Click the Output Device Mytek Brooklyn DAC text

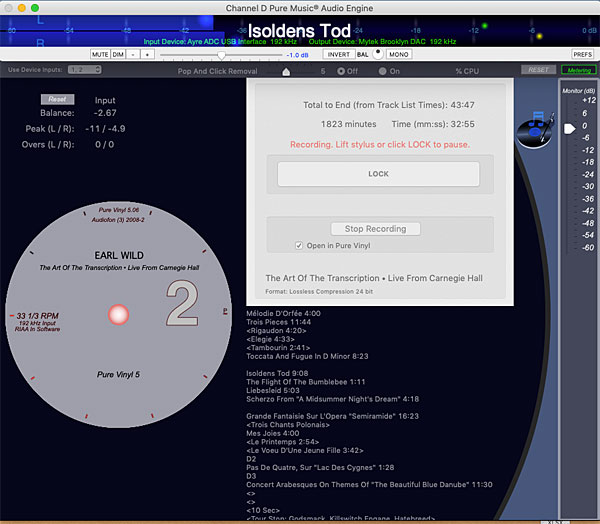pos(382,41)
